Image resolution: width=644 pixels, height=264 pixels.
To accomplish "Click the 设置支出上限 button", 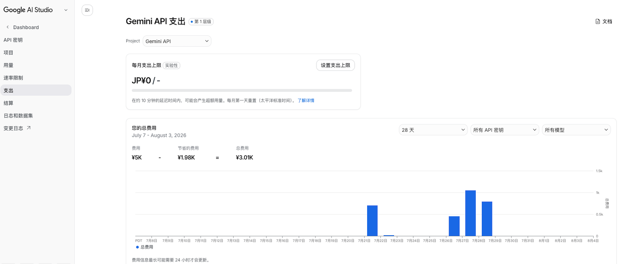I will 335,65.
